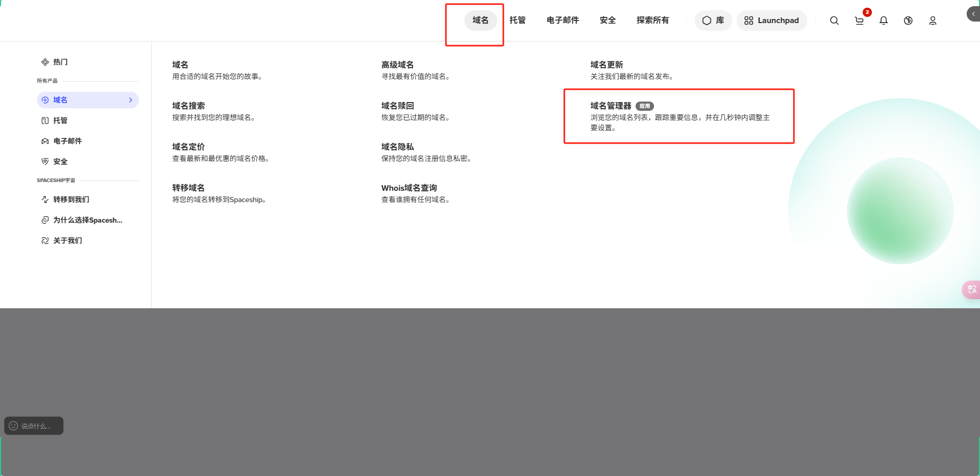Click the 应用 badge next to 域名管理器
980x476 pixels.
645,106
